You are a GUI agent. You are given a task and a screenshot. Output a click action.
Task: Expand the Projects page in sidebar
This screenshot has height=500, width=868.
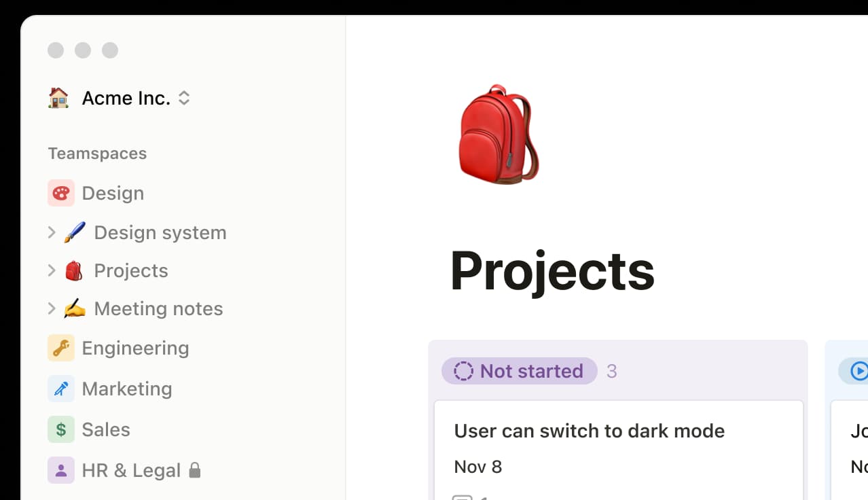52,270
